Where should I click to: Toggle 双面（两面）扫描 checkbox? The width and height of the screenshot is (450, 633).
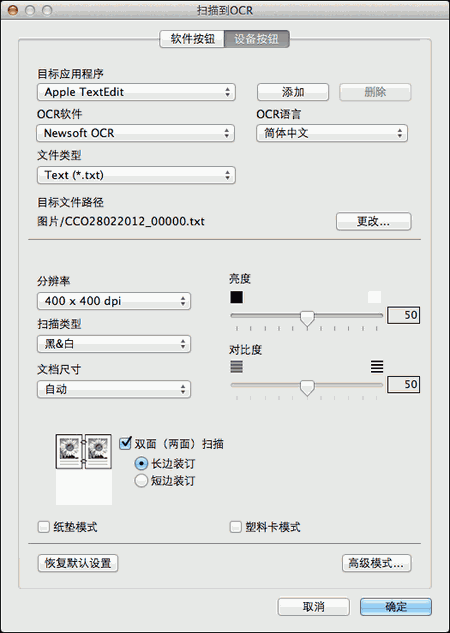(x=126, y=443)
